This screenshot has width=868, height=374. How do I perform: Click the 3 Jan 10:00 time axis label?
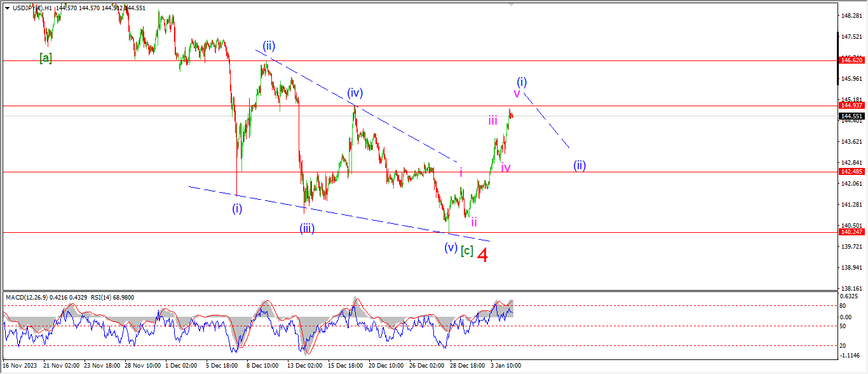pos(506,366)
